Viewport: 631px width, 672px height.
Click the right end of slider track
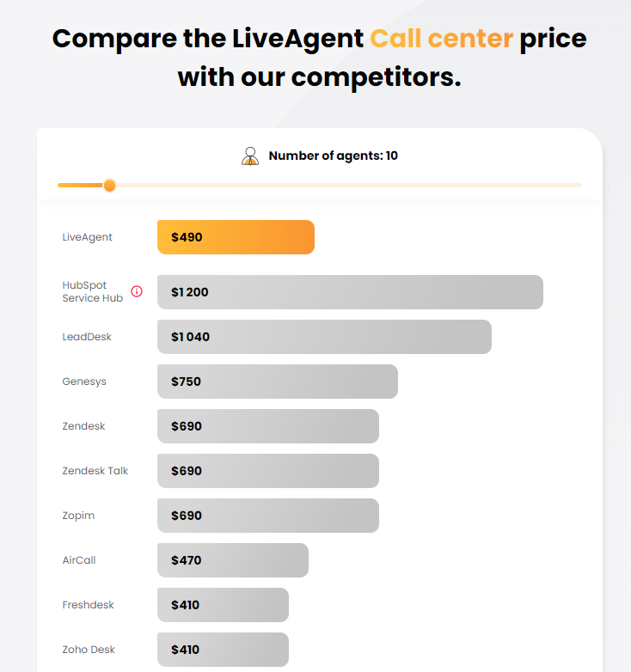tap(579, 185)
